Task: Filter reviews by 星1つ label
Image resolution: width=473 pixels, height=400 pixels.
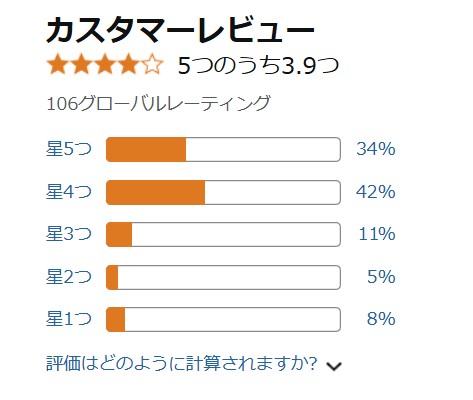Action: click(x=69, y=319)
